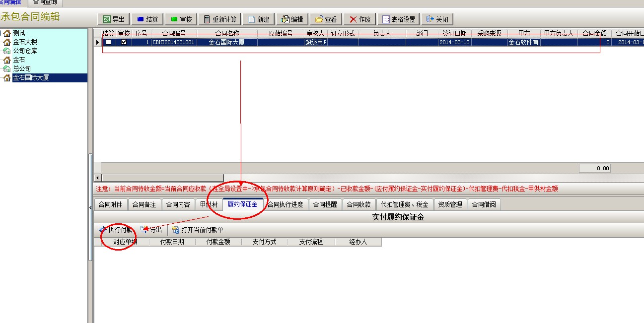
Task: Click the 合同金额 column header
Action: coord(594,33)
